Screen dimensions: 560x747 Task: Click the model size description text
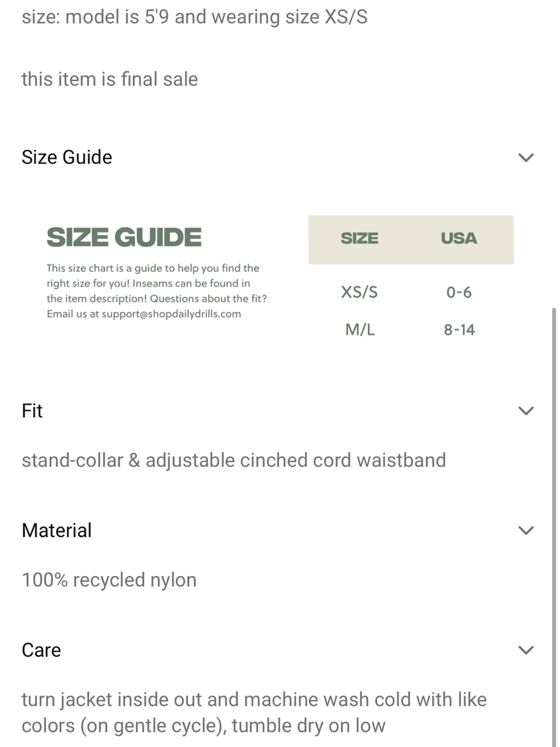194,17
